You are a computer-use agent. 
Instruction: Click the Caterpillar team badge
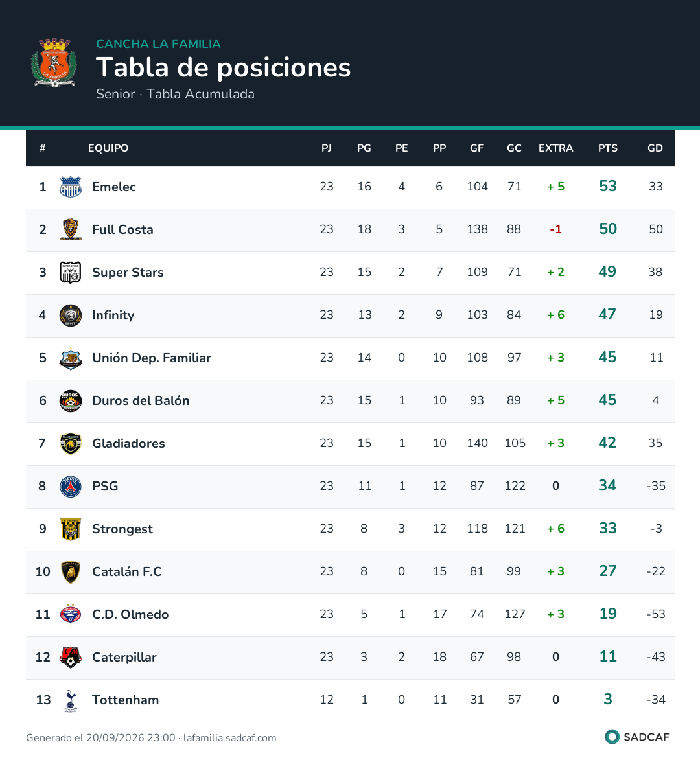click(71, 658)
